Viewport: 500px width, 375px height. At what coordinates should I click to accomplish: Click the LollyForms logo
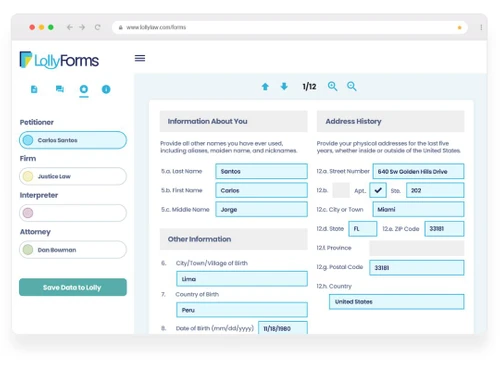59,60
